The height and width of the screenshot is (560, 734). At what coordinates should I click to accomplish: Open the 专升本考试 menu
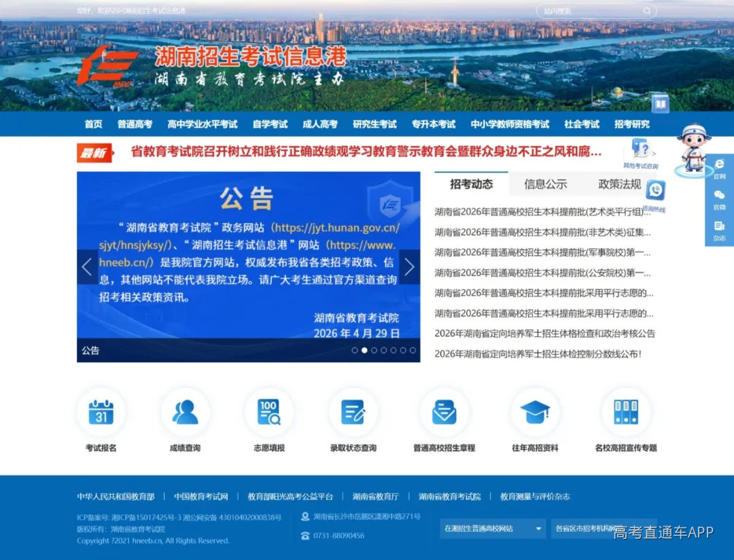pyautogui.click(x=434, y=124)
